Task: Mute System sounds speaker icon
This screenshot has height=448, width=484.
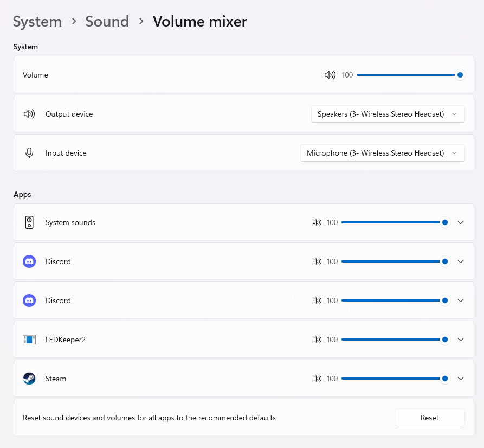Action: (x=317, y=222)
